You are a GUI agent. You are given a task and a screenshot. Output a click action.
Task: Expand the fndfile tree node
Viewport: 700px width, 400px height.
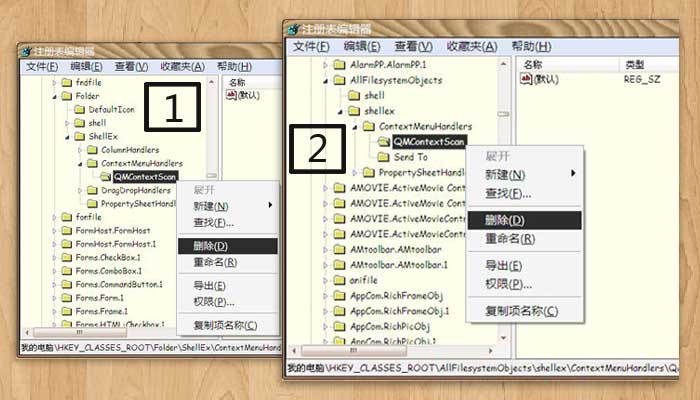(54, 82)
